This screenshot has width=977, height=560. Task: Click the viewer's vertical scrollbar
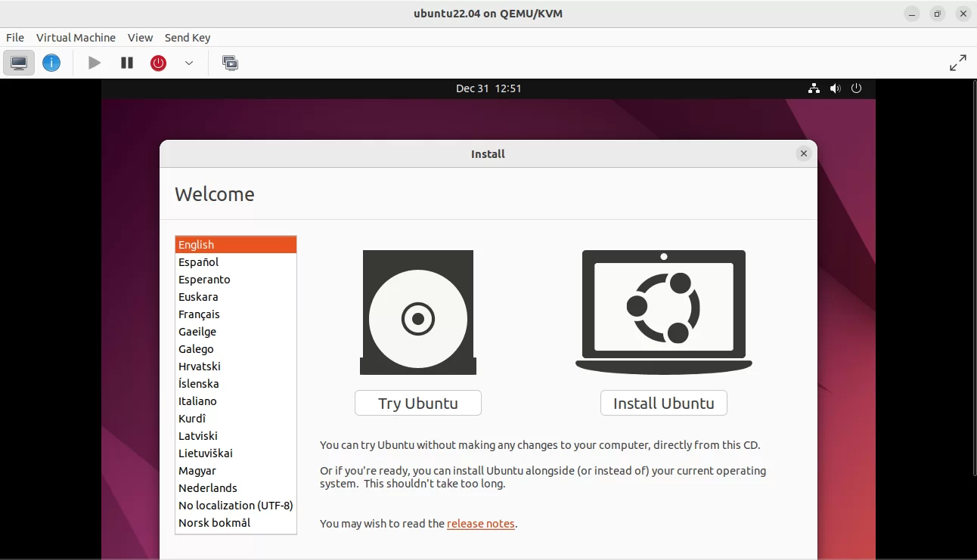(x=973, y=278)
